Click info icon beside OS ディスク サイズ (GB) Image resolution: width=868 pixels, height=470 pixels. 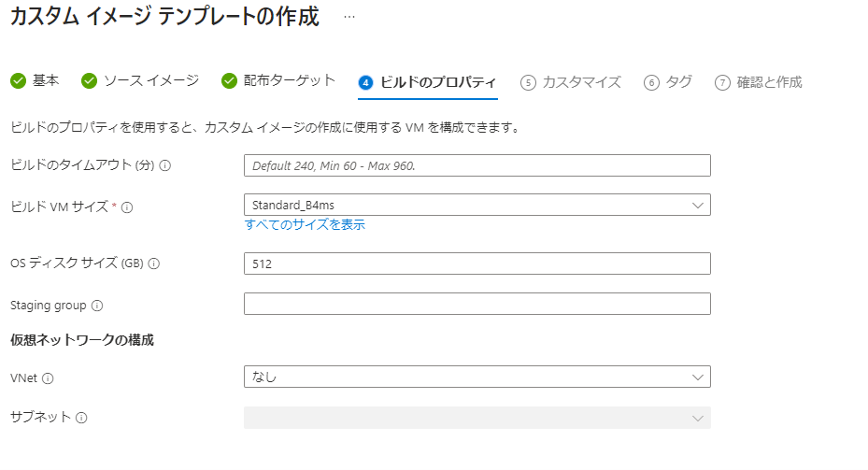154,263
